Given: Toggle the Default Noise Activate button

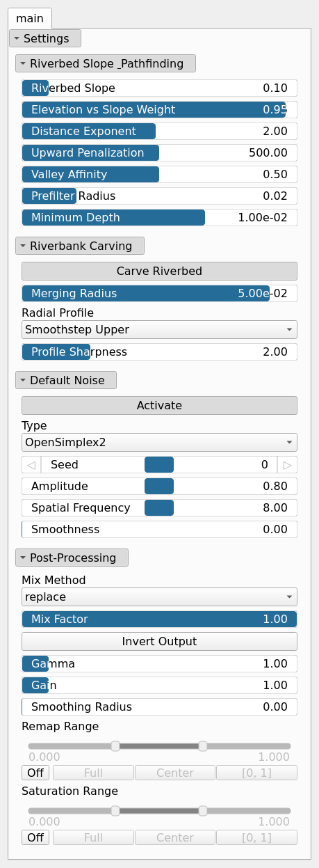Looking at the screenshot, I should 159,405.
